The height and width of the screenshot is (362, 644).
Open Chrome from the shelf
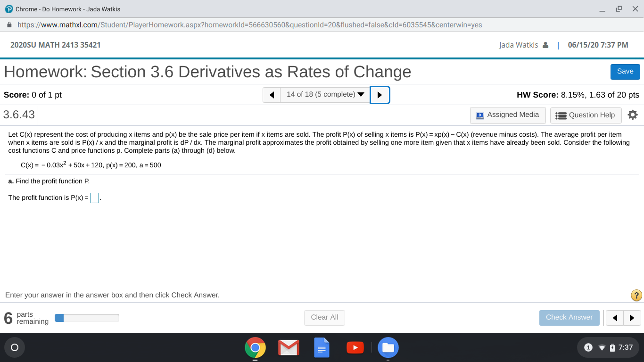255,348
